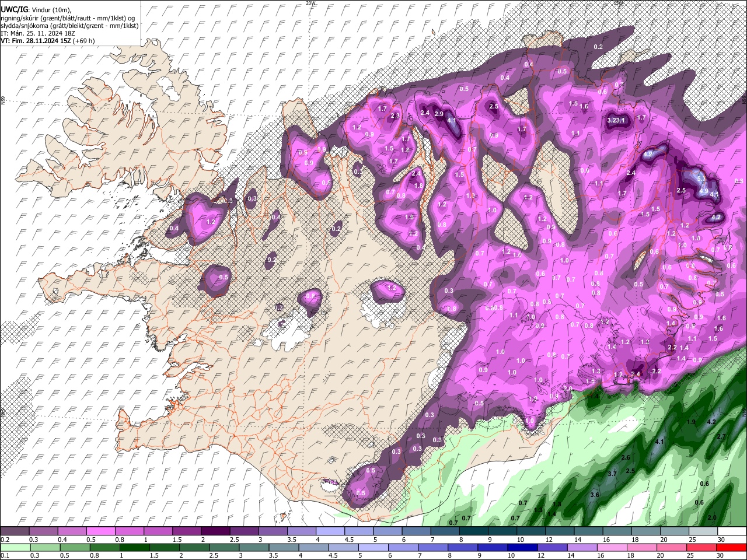The image size is (747, 560).
Task: Pick the 2 dark purple swatch in snow scale
Action: (x=215, y=531)
